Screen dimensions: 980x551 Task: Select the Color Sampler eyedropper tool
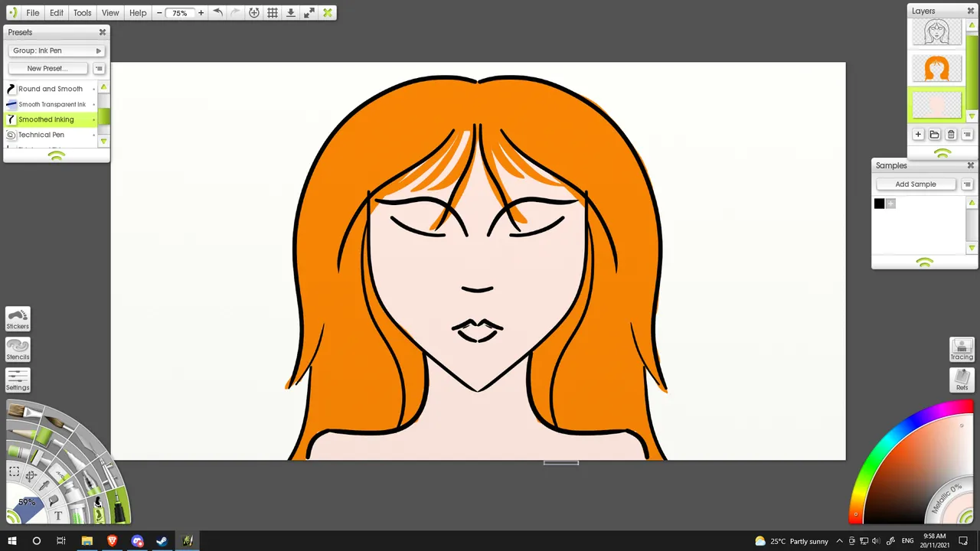pos(44,485)
